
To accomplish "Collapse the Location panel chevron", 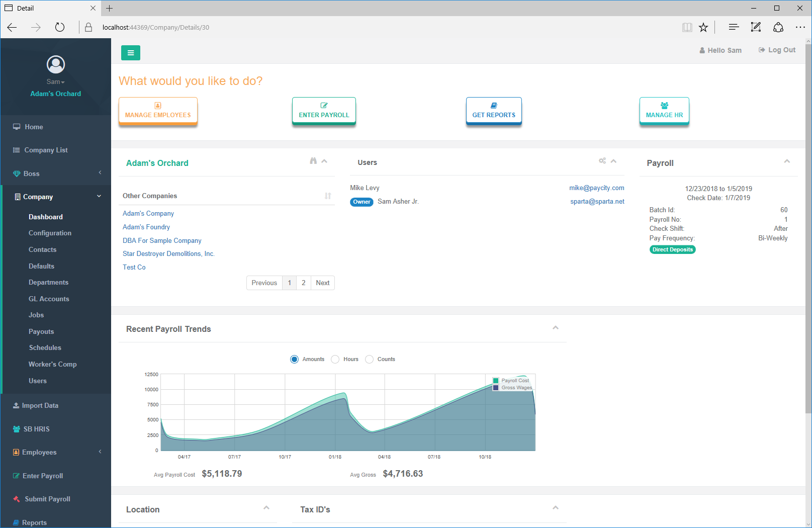I will pyautogui.click(x=266, y=507).
